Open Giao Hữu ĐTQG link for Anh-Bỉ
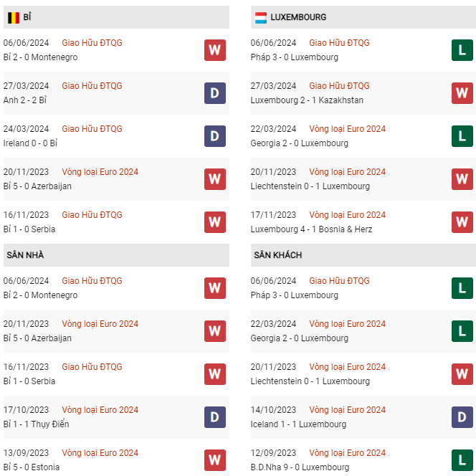476x476 pixels. click(92, 86)
